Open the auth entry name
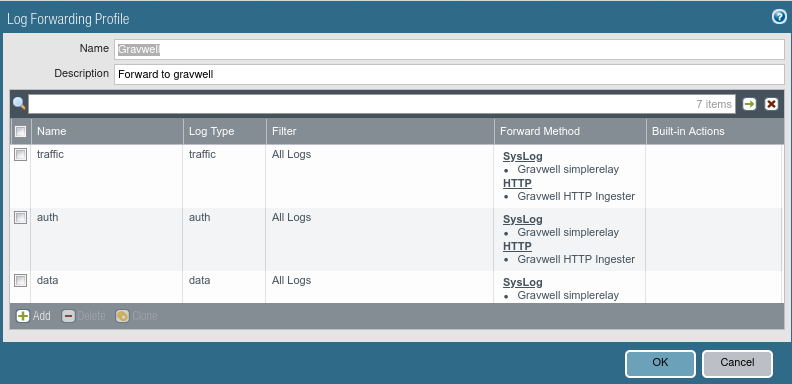This screenshot has height=384, width=792. 47,218
